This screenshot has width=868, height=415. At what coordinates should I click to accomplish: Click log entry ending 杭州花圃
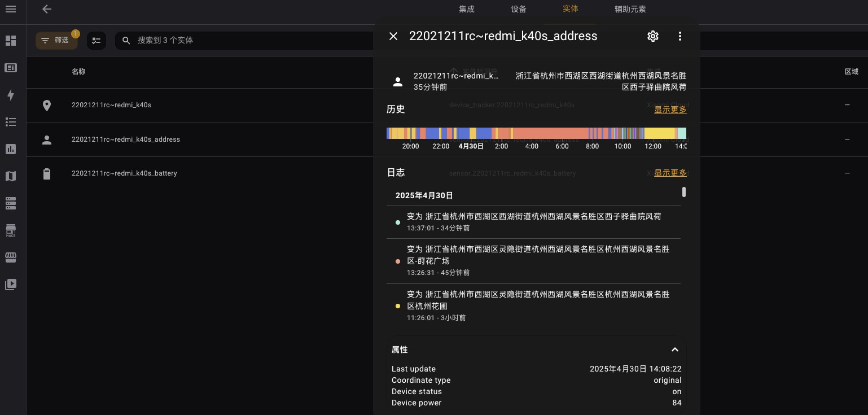coord(533,306)
